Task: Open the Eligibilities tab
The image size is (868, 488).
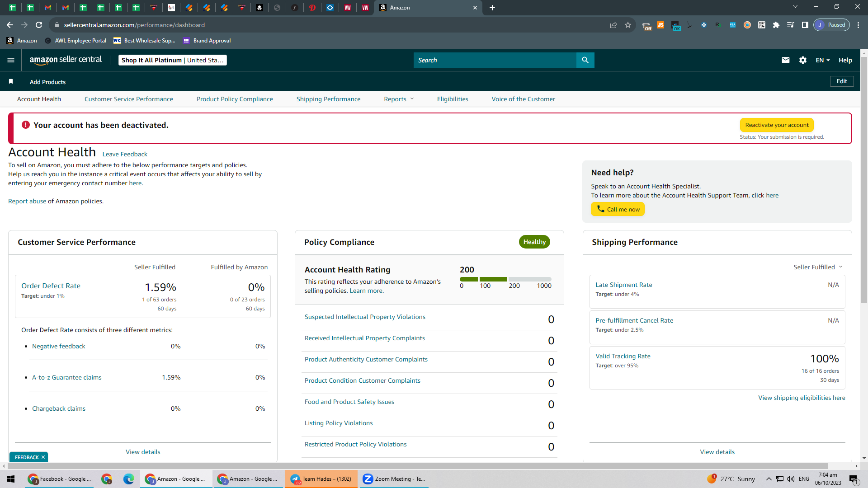Action: pos(453,99)
